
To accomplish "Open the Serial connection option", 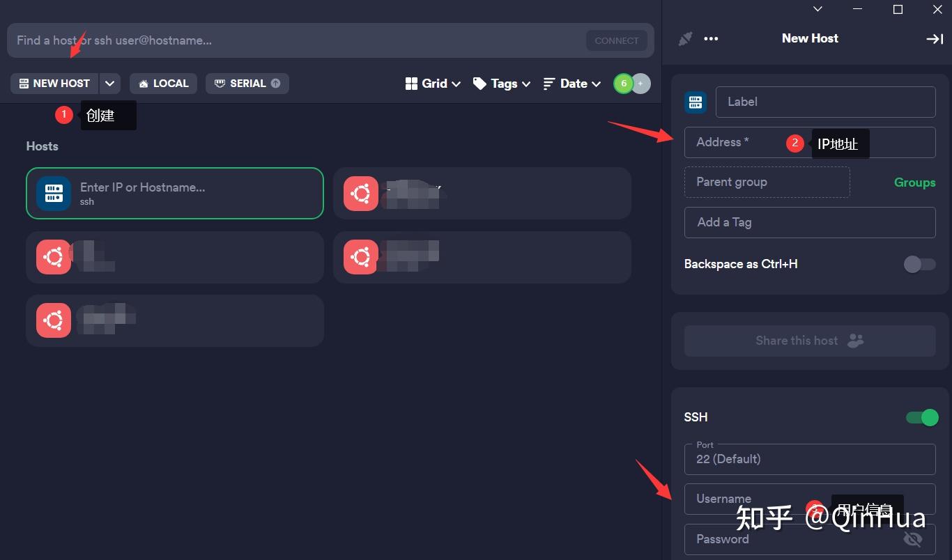I will 247,84.
